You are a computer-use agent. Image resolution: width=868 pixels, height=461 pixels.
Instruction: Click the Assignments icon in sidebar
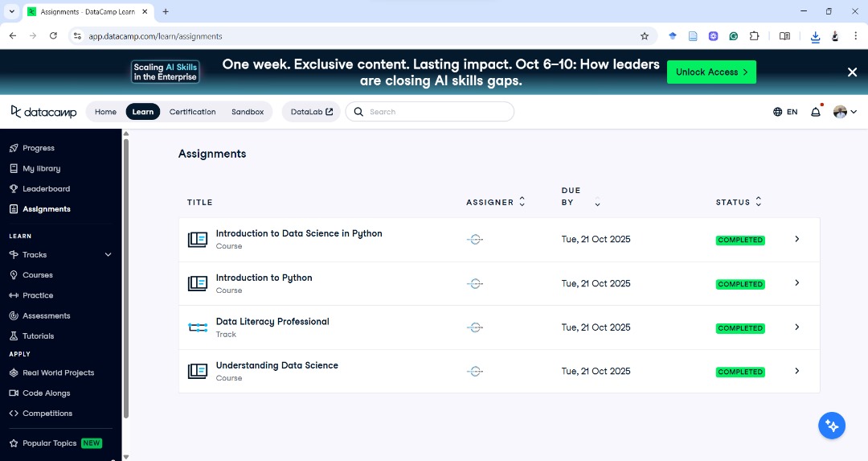(x=14, y=209)
